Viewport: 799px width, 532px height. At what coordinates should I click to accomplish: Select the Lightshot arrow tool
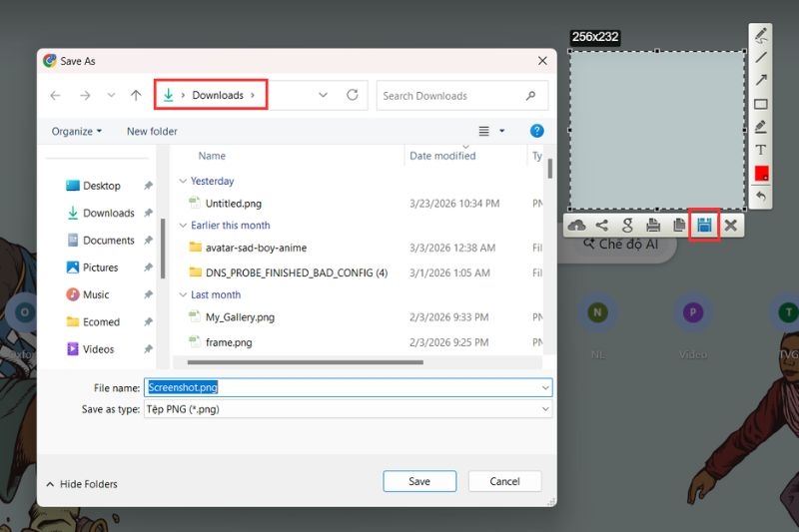[x=761, y=80]
